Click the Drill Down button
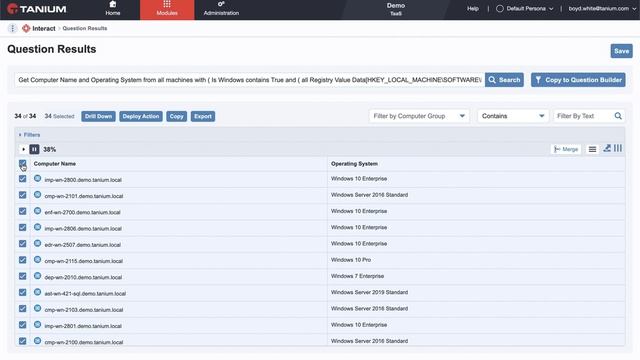This screenshot has width=640, height=360. [x=98, y=116]
